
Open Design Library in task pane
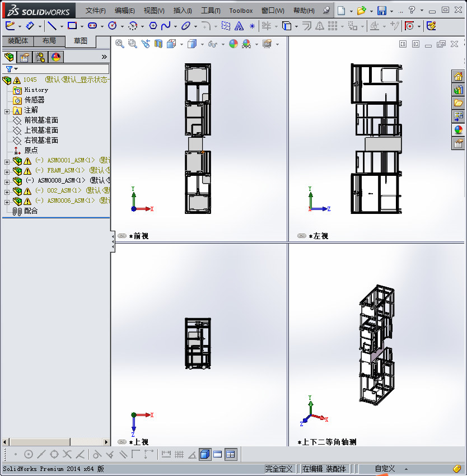click(x=458, y=90)
